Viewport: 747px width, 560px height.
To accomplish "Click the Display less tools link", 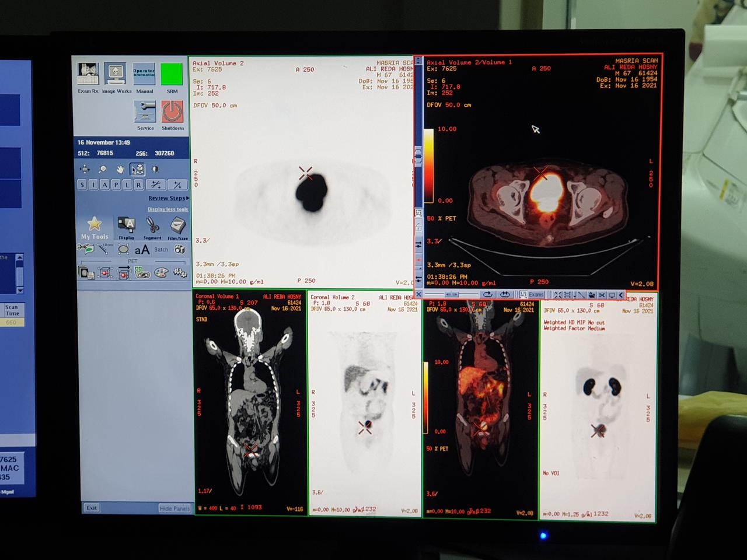I will click(168, 209).
